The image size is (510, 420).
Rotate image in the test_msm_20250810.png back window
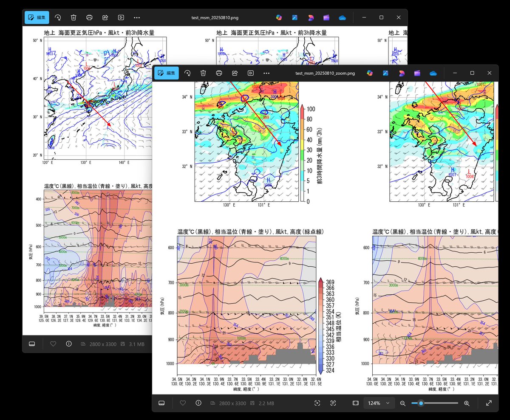(x=58, y=17)
